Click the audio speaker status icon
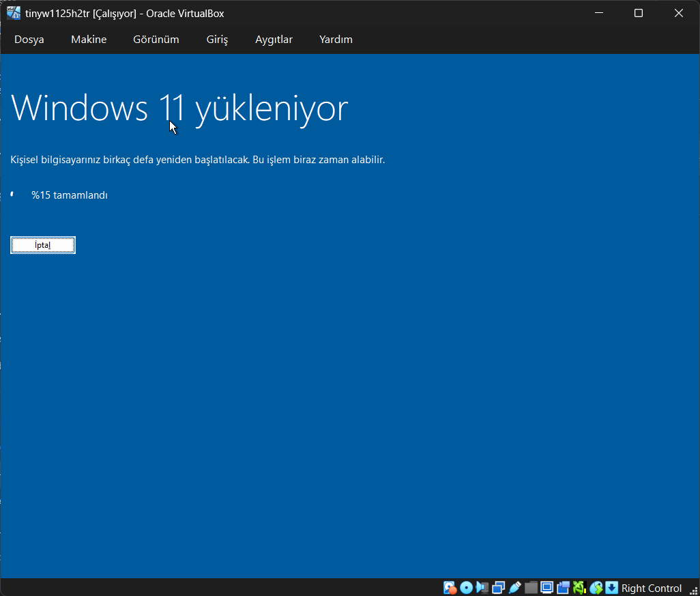This screenshot has width=700, height=596. (x=482, y=588)
